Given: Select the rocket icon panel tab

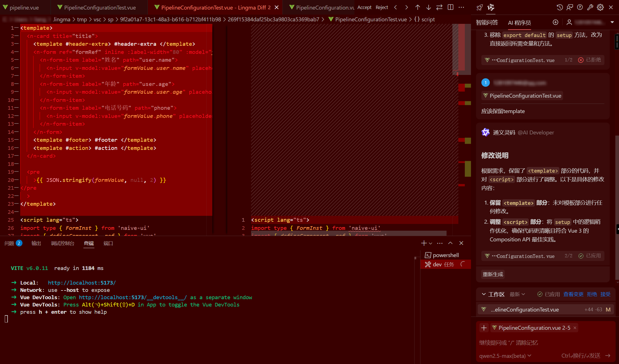Looking at the screenshot, I should click(x=480, y=7).
